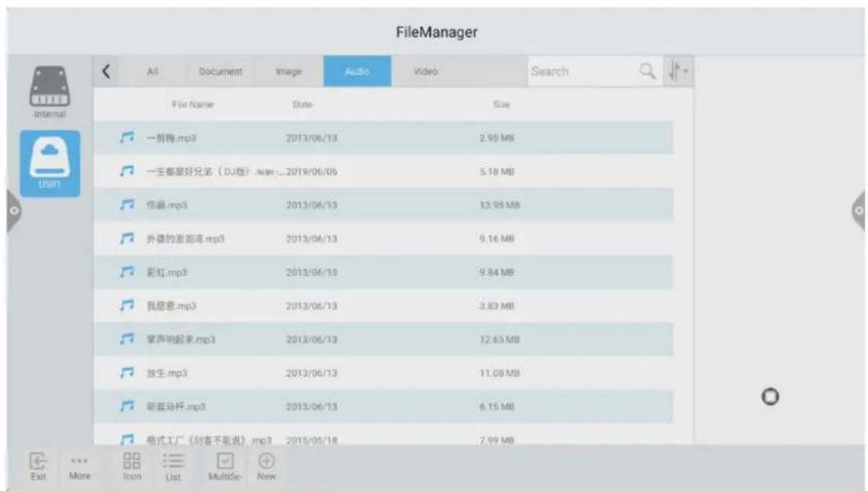The width and height of the screenshot is (868, 491).
Task: Click music icon of 7.99 MB file
Action: click(x=127, y=439)
